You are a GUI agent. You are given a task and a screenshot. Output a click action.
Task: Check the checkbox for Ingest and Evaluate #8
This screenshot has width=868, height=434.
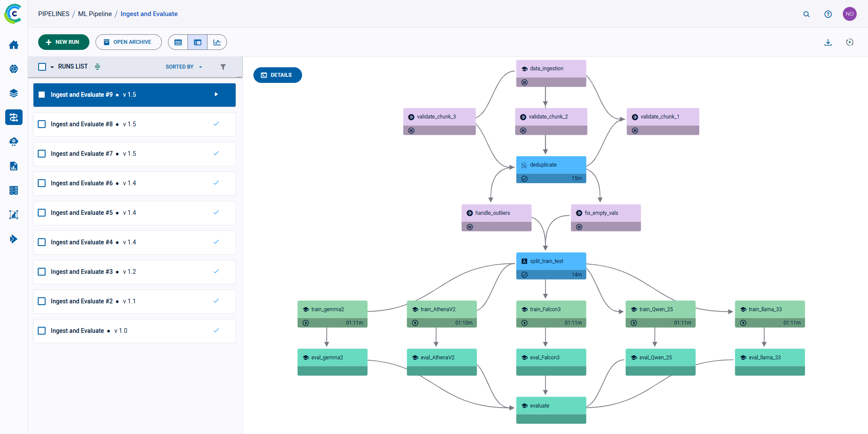41,124
